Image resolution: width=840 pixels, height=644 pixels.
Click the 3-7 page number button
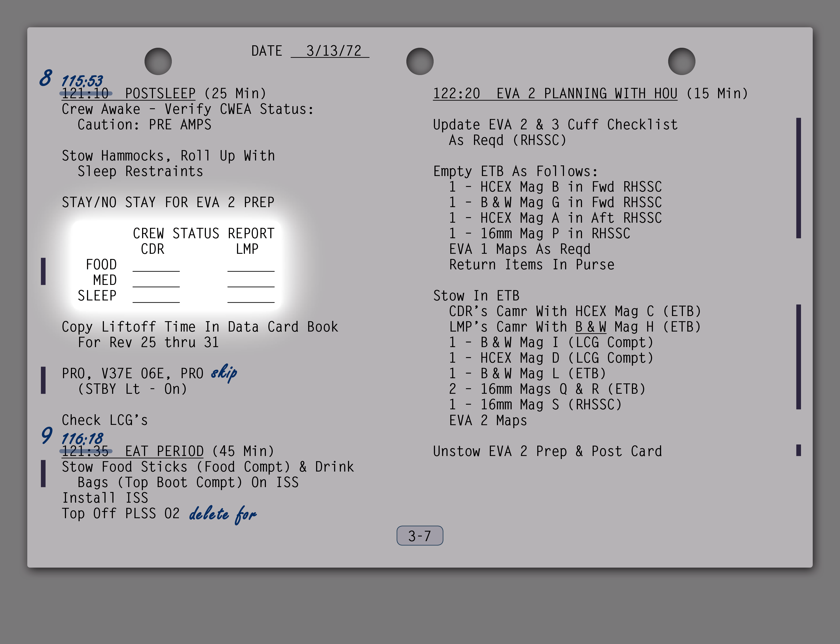[419, 535]
